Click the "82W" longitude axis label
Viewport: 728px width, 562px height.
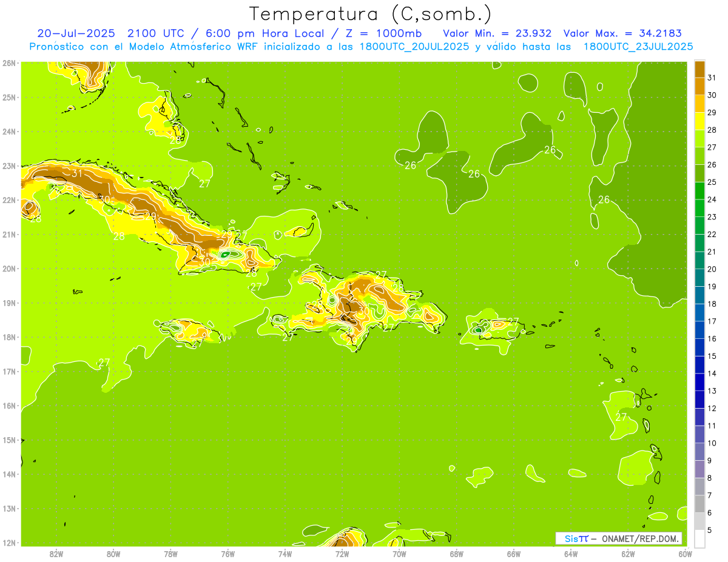point(56,554)
